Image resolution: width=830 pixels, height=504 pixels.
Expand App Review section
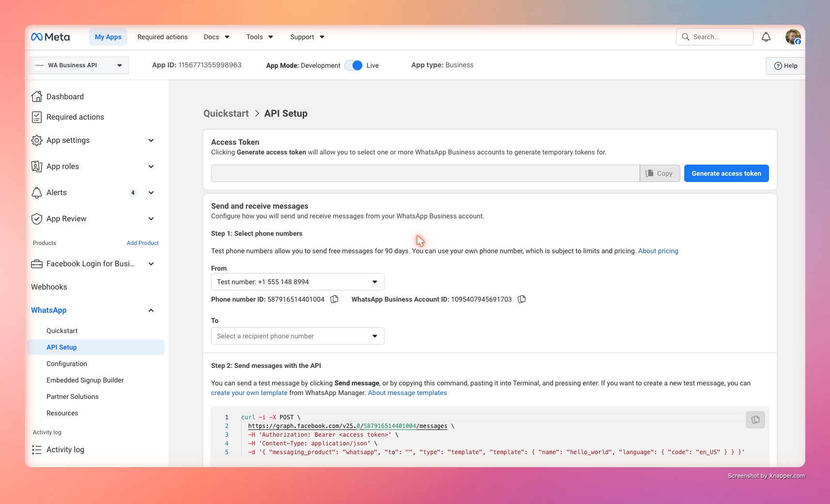151,218
